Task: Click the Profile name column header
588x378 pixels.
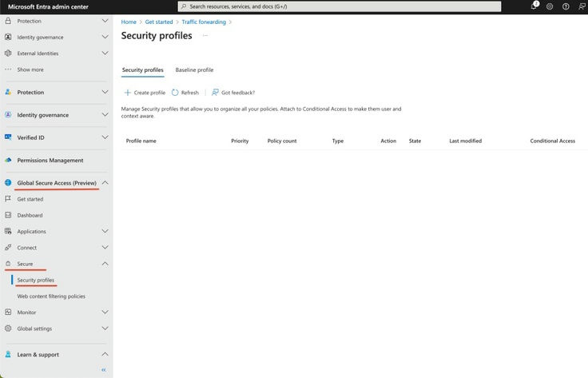Action: 141,141
